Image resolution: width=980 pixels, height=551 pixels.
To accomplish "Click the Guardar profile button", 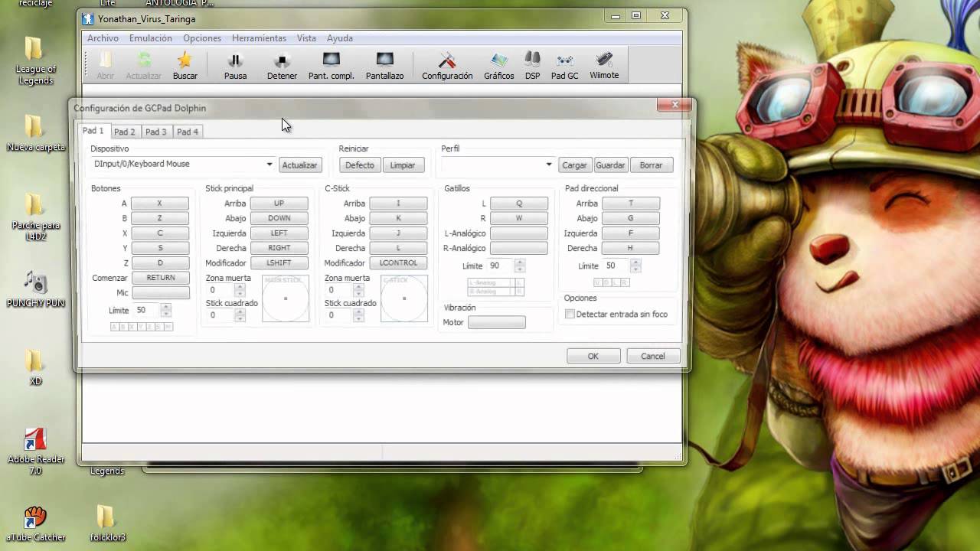I will coord(610,165).
